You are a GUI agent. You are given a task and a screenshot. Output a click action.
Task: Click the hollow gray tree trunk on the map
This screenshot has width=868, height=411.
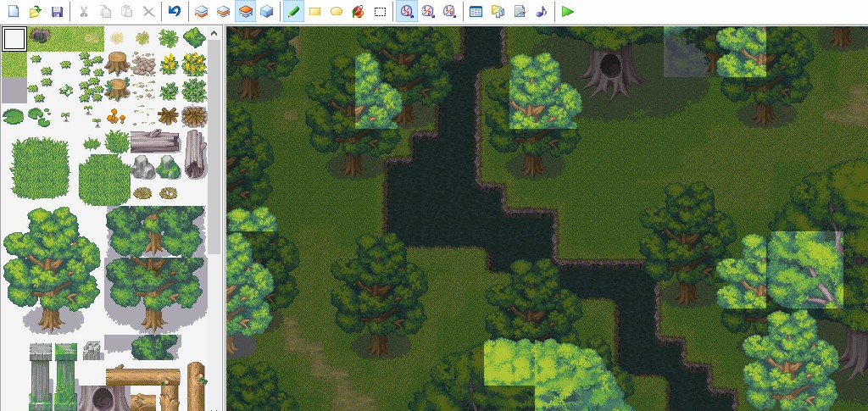coord(611,72)
